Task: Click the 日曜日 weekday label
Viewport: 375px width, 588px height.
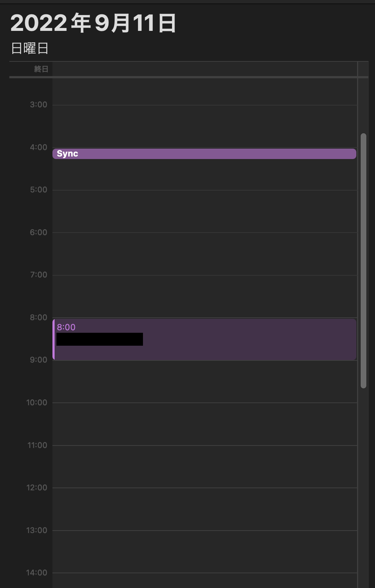Action: pyautogui.click(x=30, y=48)
